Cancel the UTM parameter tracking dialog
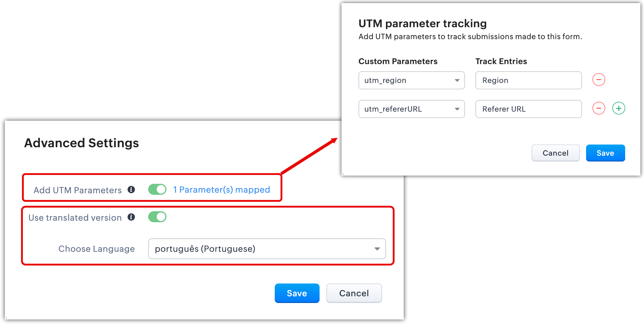 [x=556, y=153]
